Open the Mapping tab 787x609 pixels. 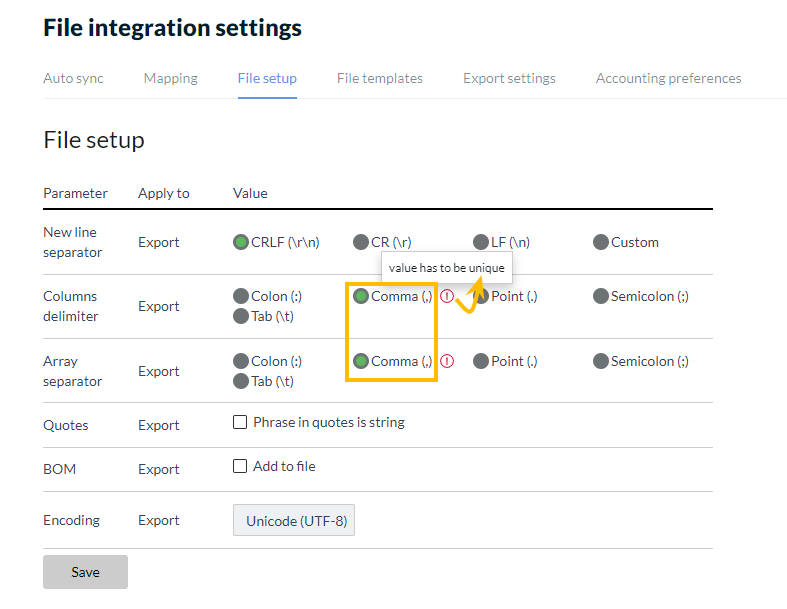pos(170,78)
